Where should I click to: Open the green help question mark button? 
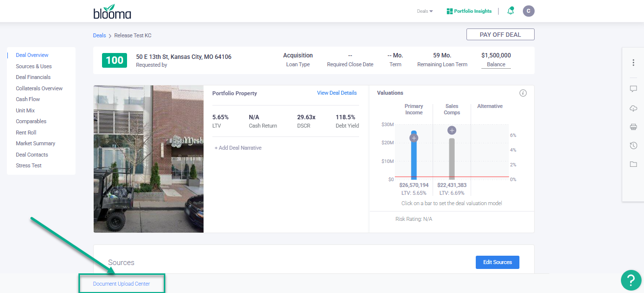[631, 280]
